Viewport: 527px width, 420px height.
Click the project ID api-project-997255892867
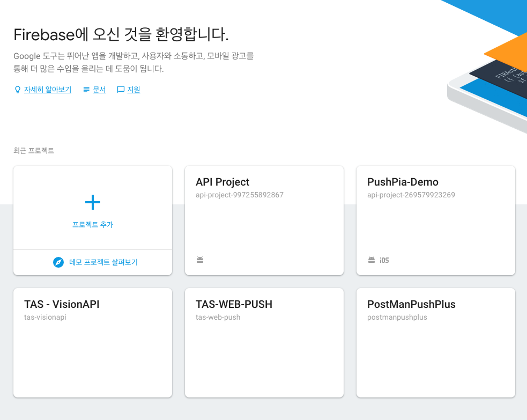[240, 195]
